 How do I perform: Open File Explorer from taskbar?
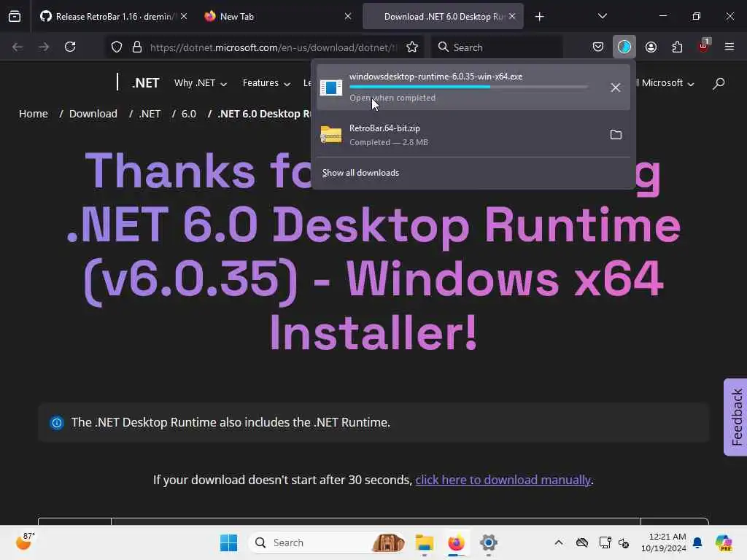tap(424, 542)
